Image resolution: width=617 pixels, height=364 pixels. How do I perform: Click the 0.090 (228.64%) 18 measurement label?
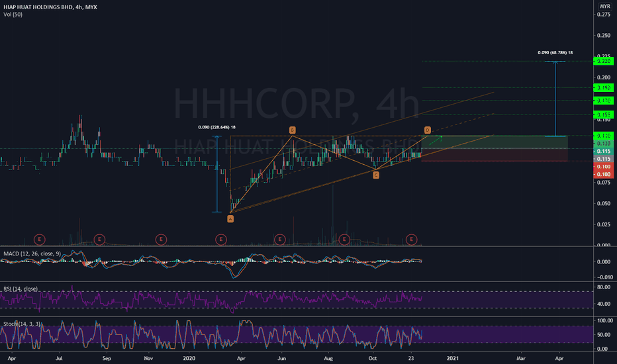click(x=217, y=127)
